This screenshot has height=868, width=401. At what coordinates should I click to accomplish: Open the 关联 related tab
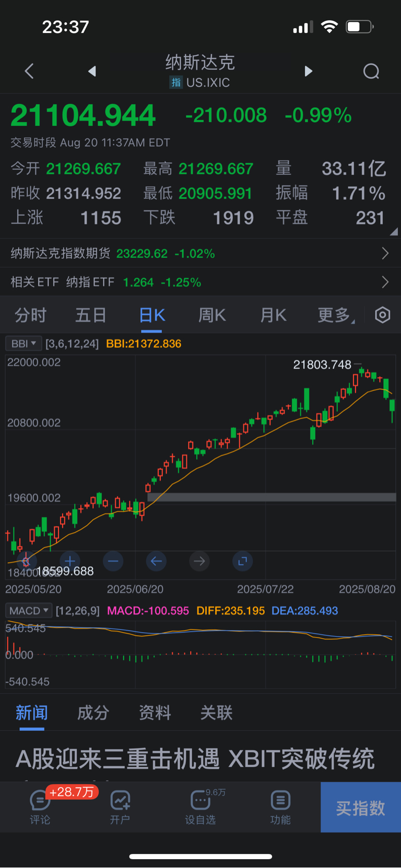(x=217, y=712)
